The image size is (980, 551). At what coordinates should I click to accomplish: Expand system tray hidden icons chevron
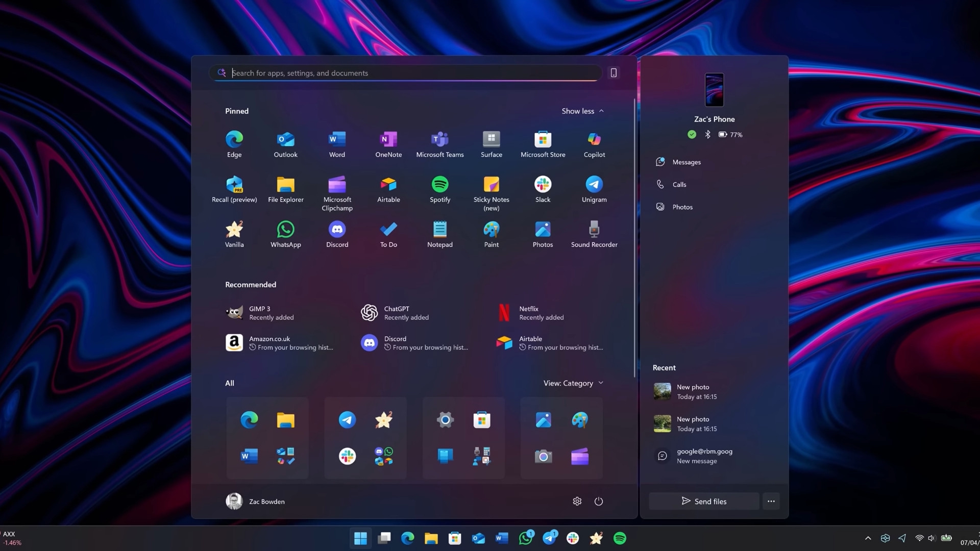click(x=868, y=538)
